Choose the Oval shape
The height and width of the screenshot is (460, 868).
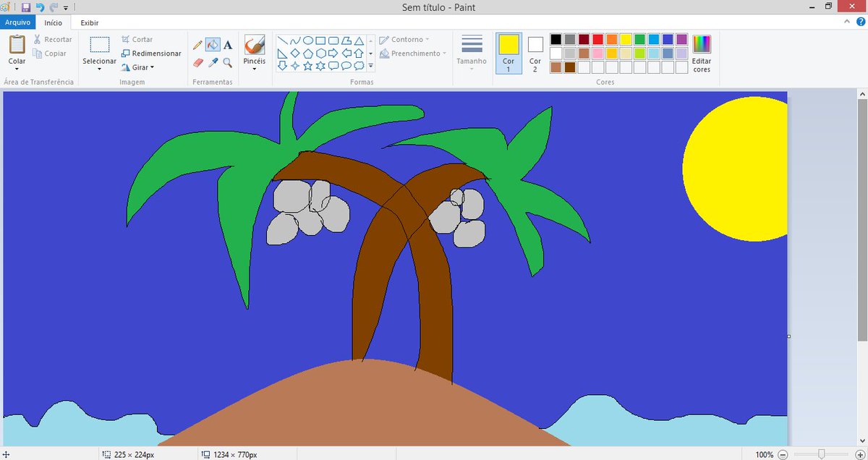pos(307,41)
